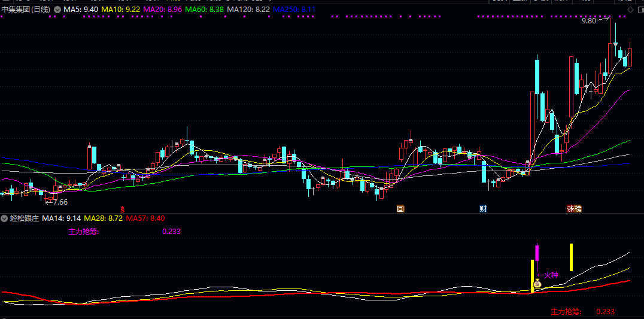The height and width of the screenshot is (319, 644).
Task: Click the money bag icon in indicator panel
Action: [x=537, y=283]
